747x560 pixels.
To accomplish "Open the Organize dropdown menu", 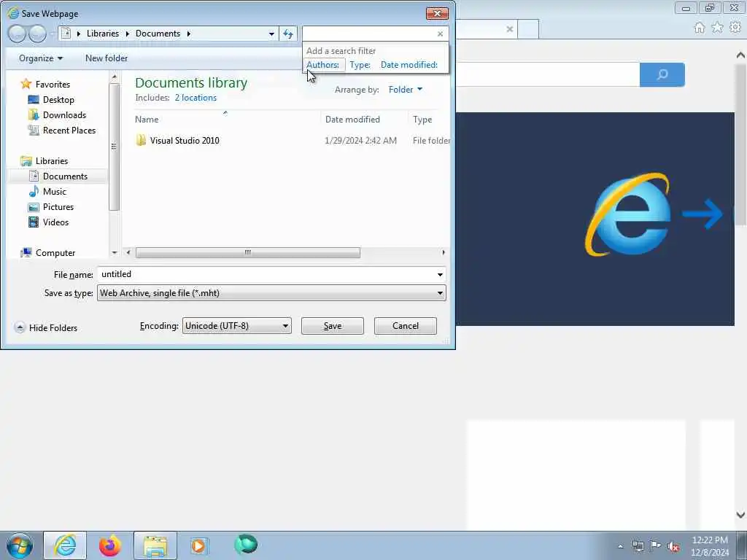I will coord(41,58).
